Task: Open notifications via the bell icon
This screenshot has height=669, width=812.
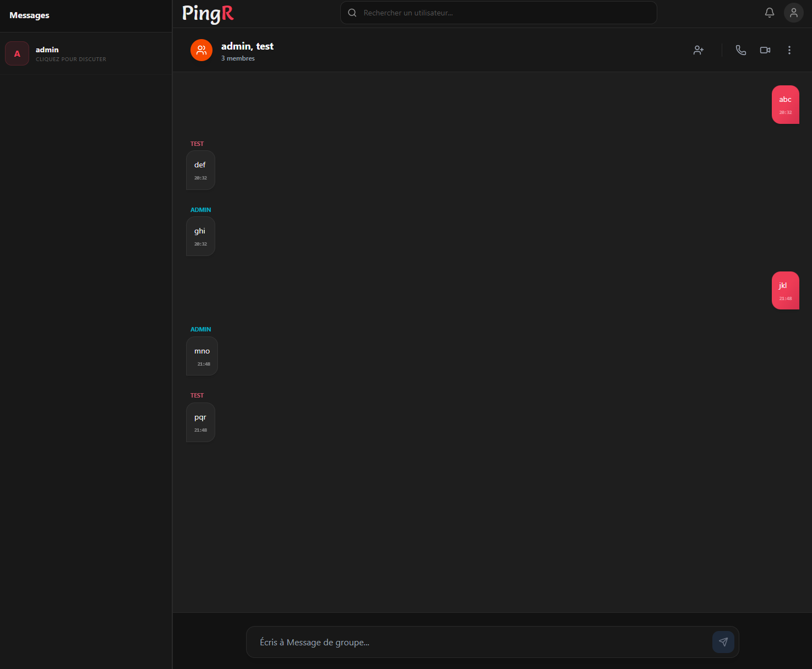Action: 769,12
